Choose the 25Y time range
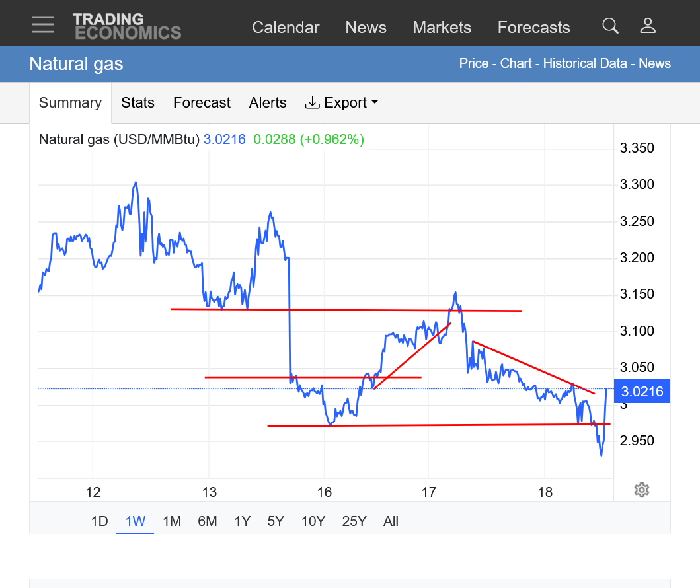700x588 pixels. [354, 521]
